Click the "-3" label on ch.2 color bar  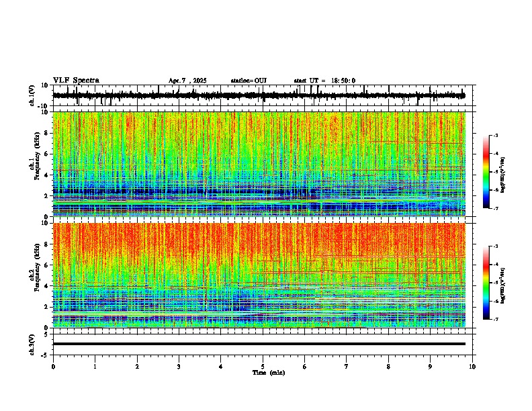(495, 246)
